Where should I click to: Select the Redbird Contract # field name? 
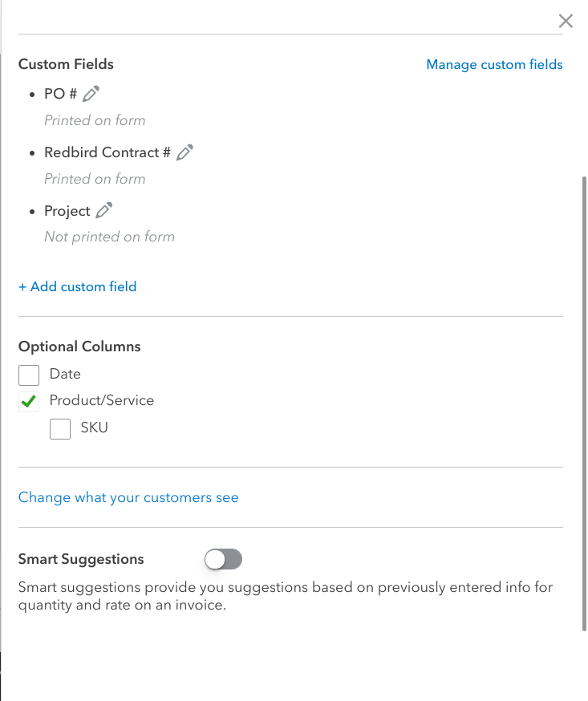click(107, 152)
